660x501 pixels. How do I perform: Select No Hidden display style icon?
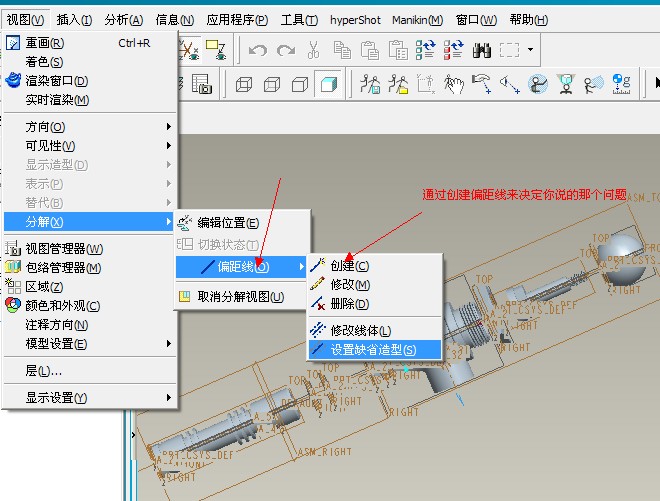point(300,84)
